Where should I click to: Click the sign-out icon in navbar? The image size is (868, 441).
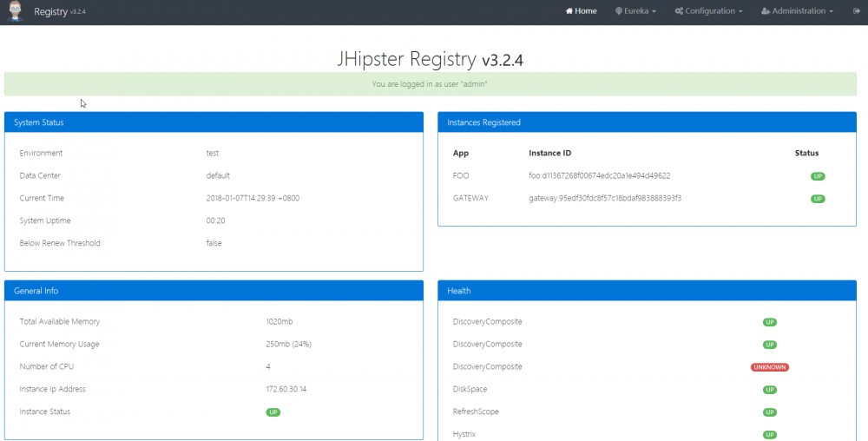tap(857, 11)
